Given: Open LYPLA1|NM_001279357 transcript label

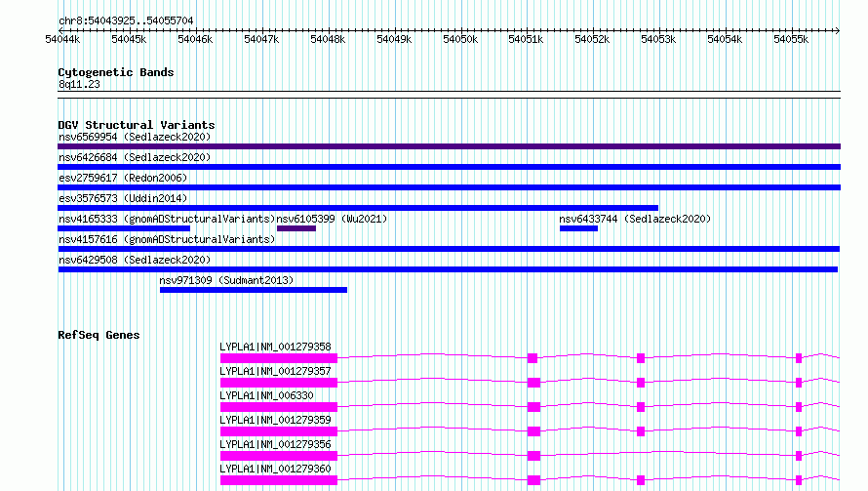Looking at the screenshot, I should coord(275,371).
